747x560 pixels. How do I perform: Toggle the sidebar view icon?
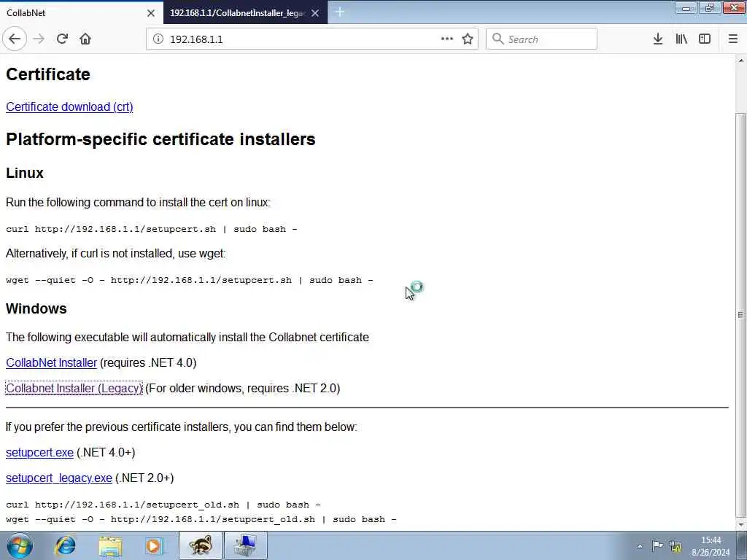(705, 39)
